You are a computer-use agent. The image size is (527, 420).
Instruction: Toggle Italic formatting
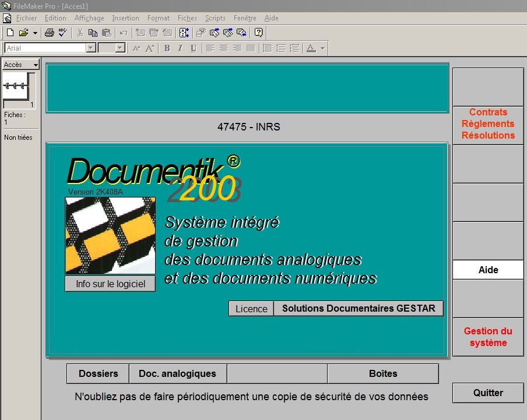point(180,48)
